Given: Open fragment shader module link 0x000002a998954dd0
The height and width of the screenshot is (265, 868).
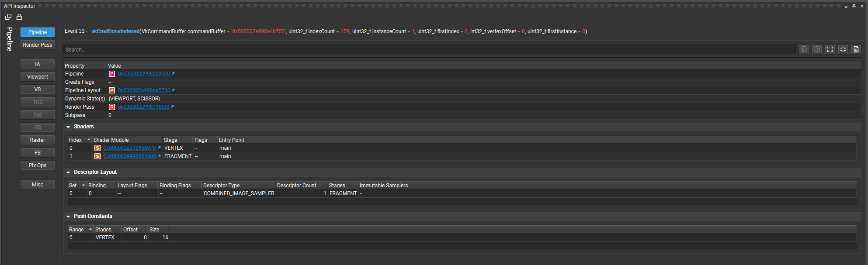Looking at the screenshot, I should point(129,156).
